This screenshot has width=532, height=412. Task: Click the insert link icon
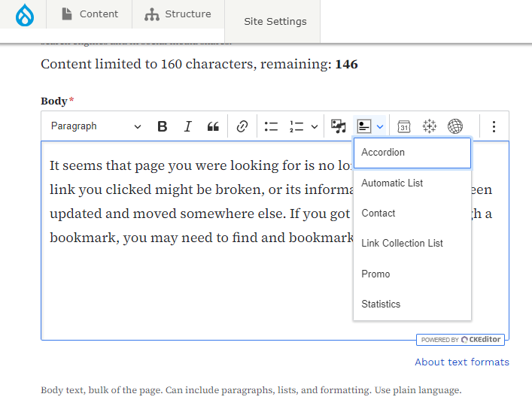click(242, 126)
